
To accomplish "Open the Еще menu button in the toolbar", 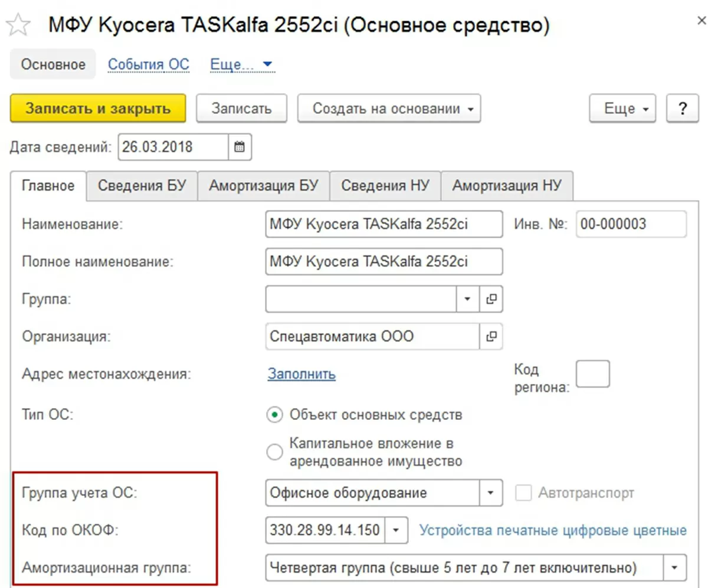I will 622,109.
